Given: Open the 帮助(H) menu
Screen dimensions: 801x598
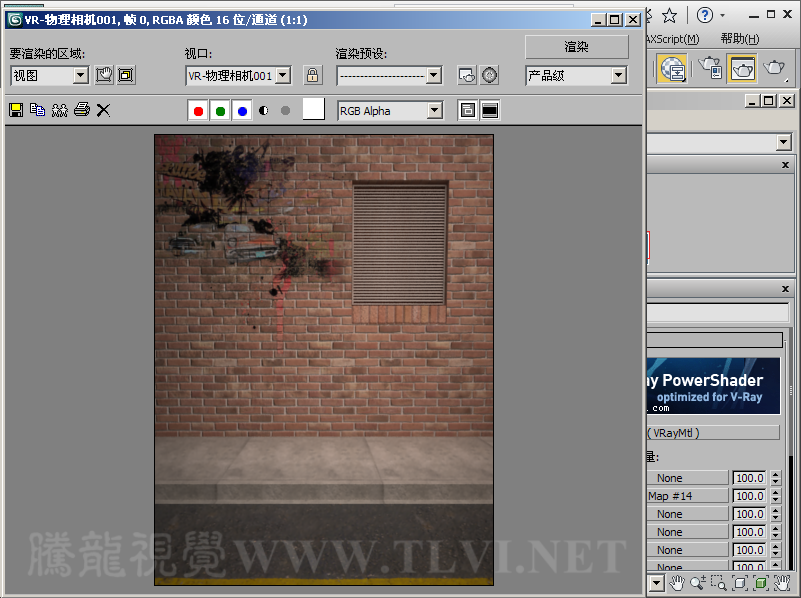Looking at the screenshot, I should (739, 39).
